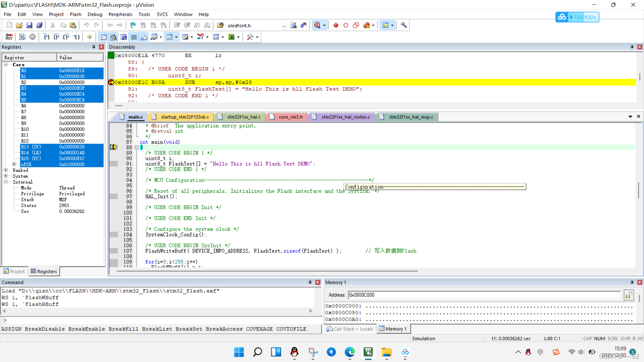Click the Memory 1 address field
Viewport: 644px width, 362px height.
point(484,295)
